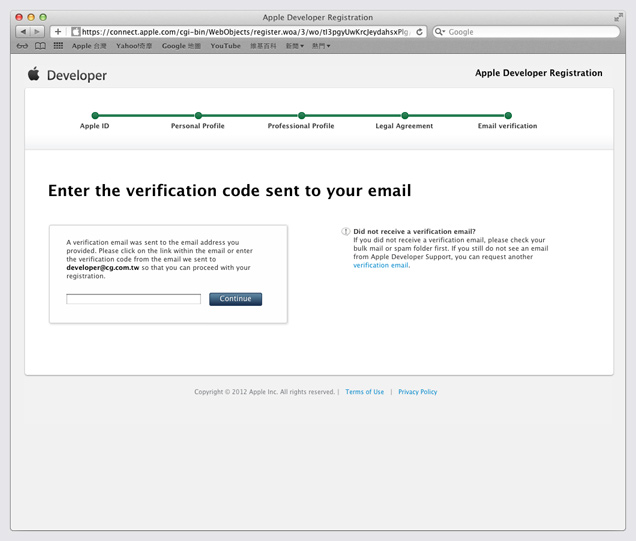Screen dimensions: 636x541
Task: Zoom the window with the green button
Action: [43, 17]
